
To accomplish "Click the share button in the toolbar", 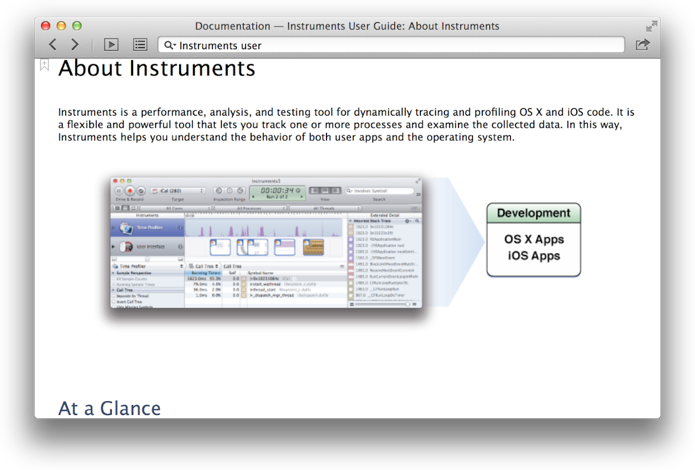I will [642, 44].
